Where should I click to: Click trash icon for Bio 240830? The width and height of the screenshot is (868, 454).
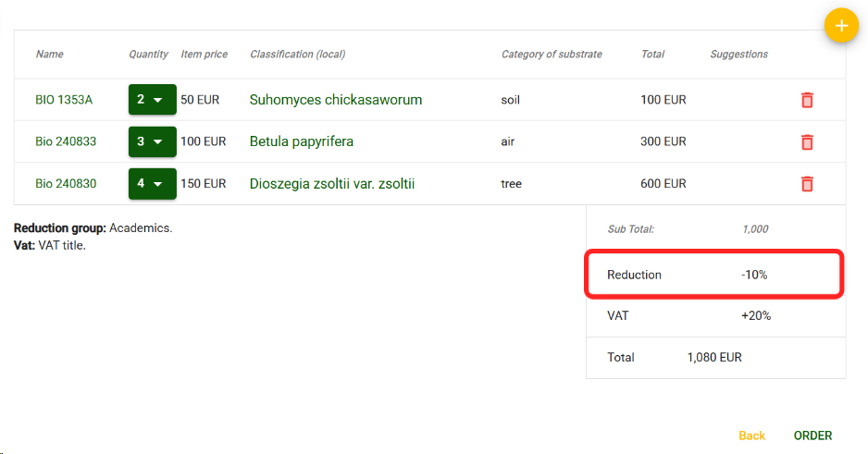(806, 184)
